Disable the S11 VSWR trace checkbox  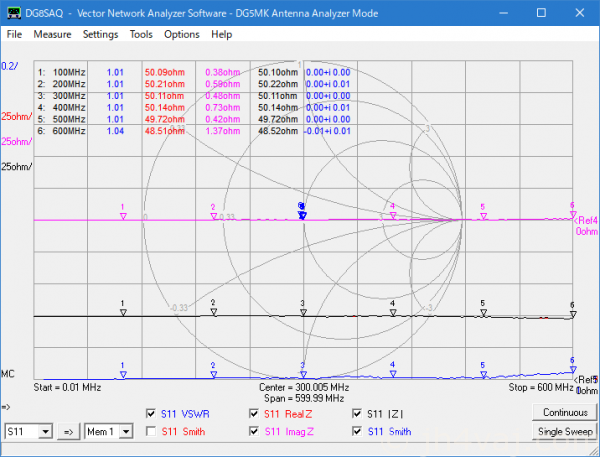tap(152, 412)
